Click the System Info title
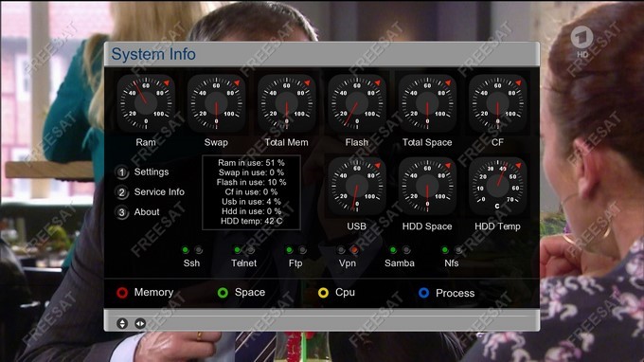The image size is (644, 362). tap(153, 54)
